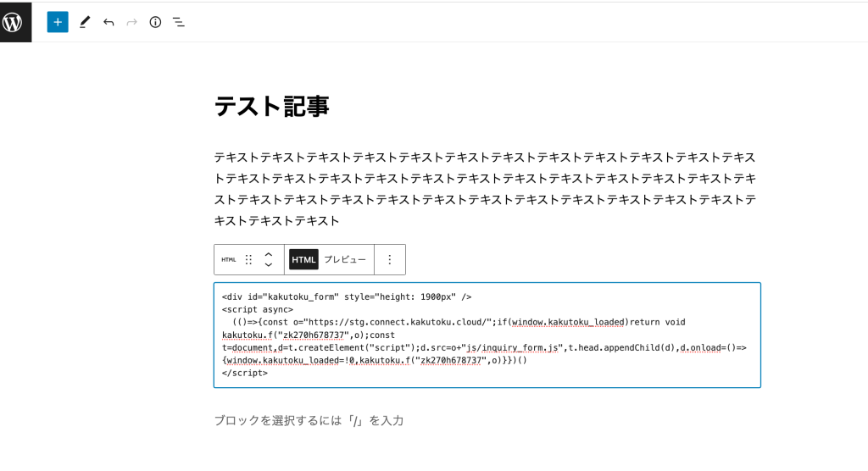This screenshot has height=471, width=868.
Task: Click the block drag handle dots
Action: (248, 260)
